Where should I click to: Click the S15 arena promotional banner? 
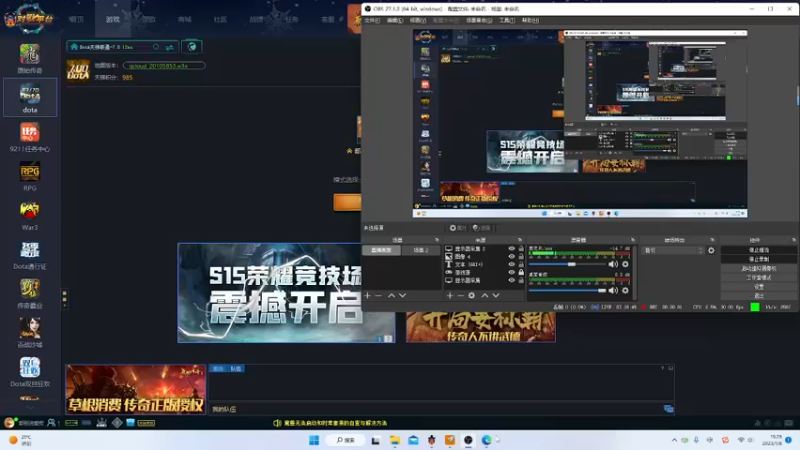[x=286, y=293]
